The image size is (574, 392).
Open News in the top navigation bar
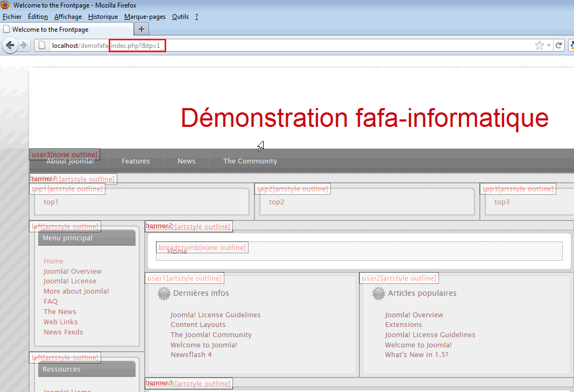pyautogui.click(x=186, y=161)
